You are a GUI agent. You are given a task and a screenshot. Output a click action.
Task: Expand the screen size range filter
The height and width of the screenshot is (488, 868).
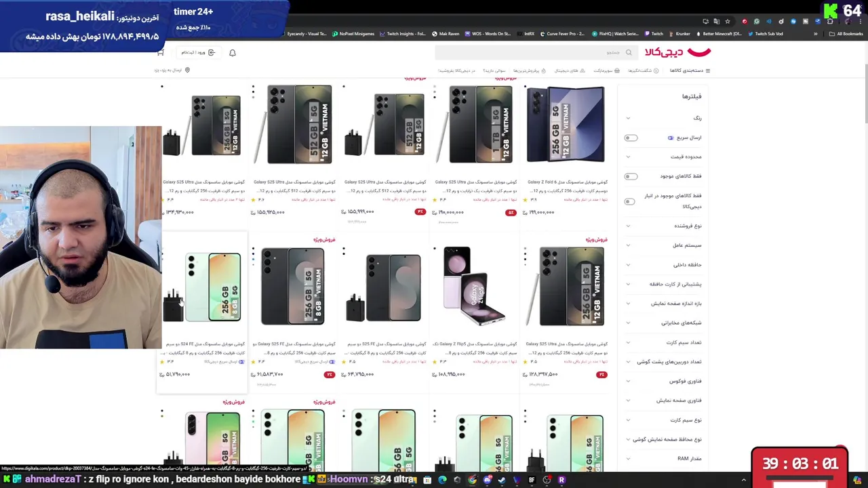(x=665, y=303)
